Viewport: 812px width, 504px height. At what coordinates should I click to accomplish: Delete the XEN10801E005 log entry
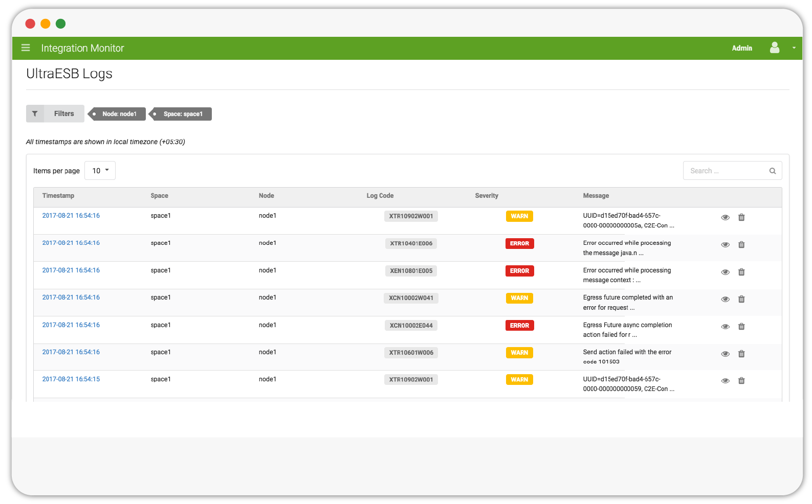click(741, 272)
